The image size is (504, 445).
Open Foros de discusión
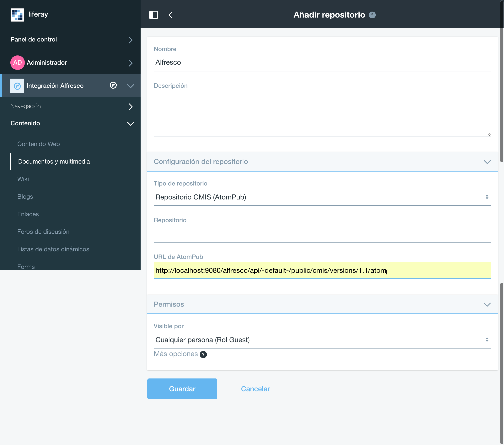coord(43,232)
